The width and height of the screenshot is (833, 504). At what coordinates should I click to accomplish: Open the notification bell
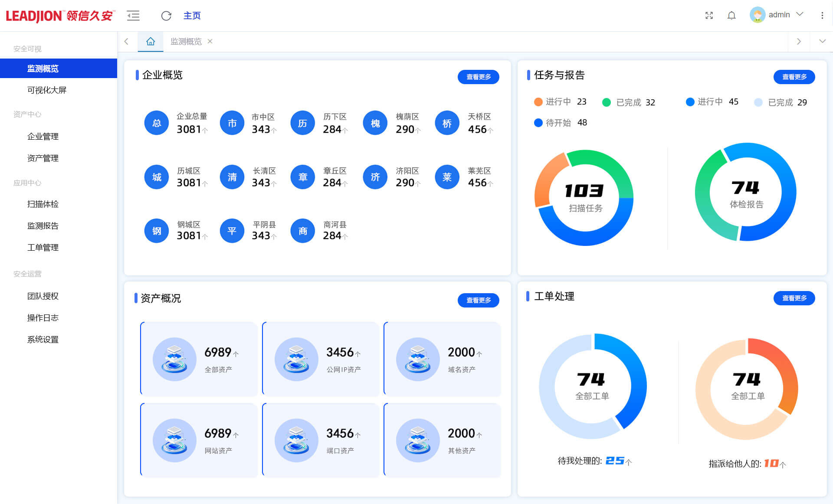click(731, 16)
